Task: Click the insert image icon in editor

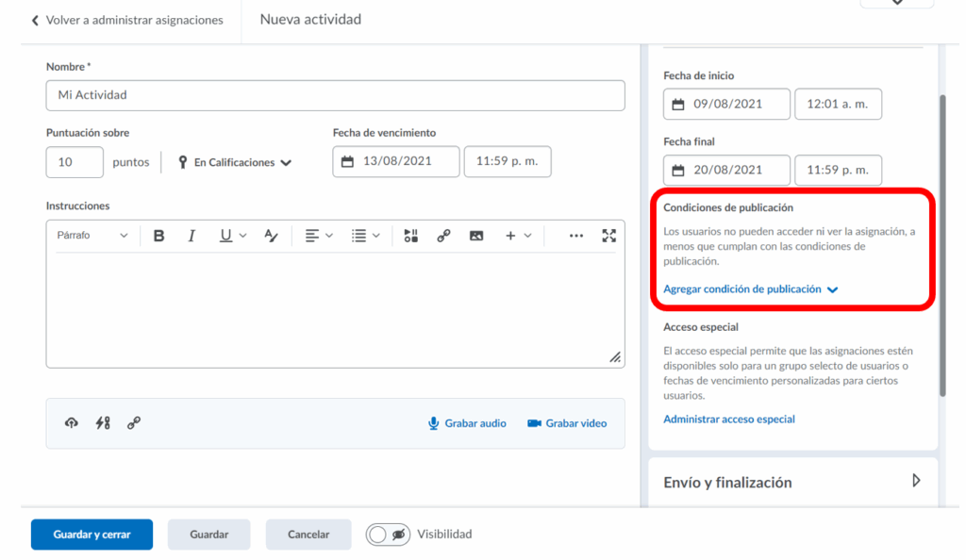Action: tap(476, 236)
